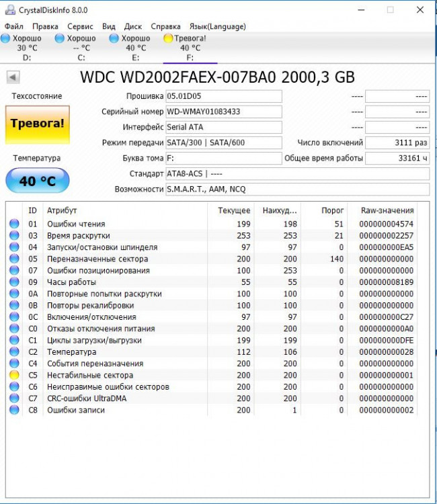
Task: Click raw value 000000000001 of Нестабильные сектора
Action: click(386, 375)
